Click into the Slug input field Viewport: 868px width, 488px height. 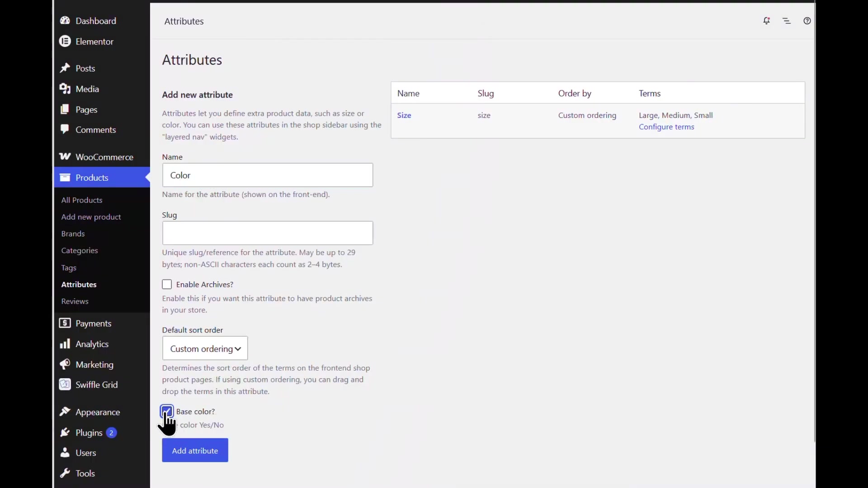(268, 233)
